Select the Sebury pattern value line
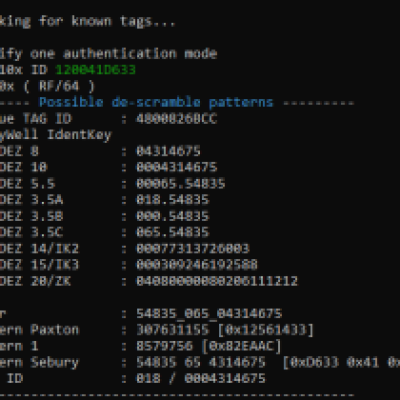 tap(268, 362)
